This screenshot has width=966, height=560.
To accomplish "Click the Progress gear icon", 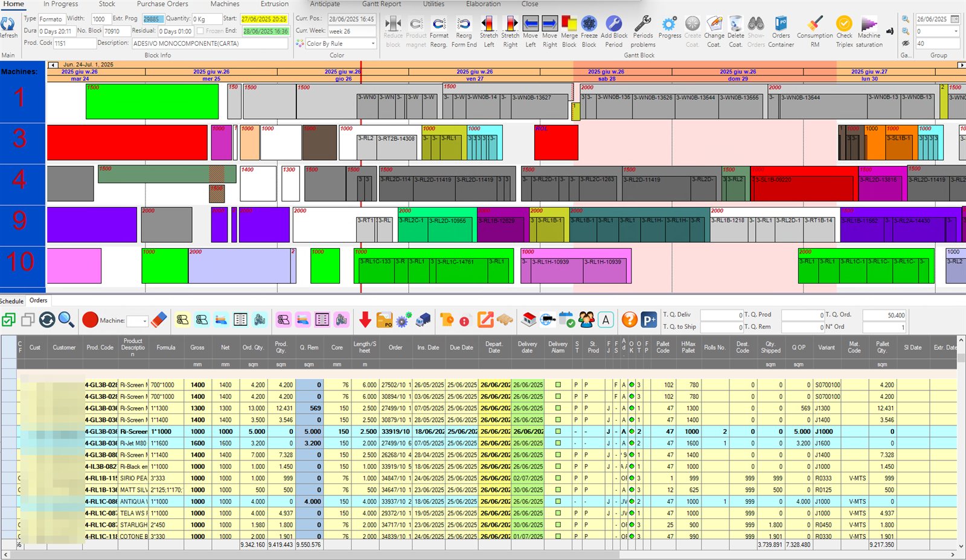I will [x=669, y=24].
